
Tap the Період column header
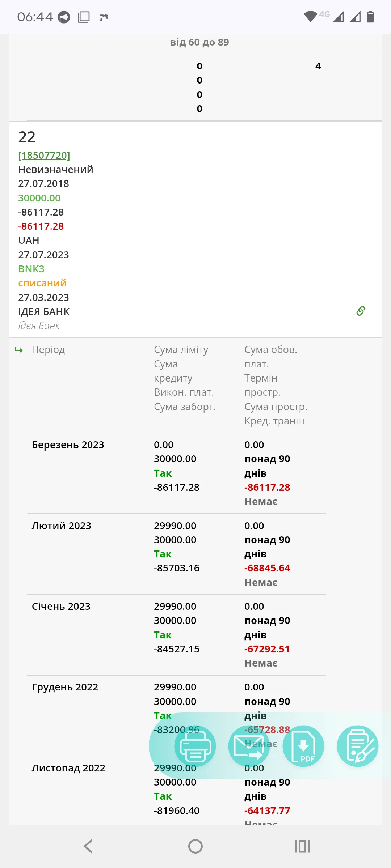pyautogui.click(x=49, y=350)
